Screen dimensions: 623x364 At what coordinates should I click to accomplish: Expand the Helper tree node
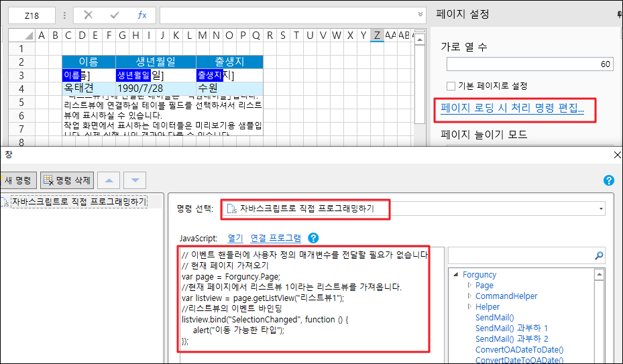pyautogui.click(x=469, y=306)
